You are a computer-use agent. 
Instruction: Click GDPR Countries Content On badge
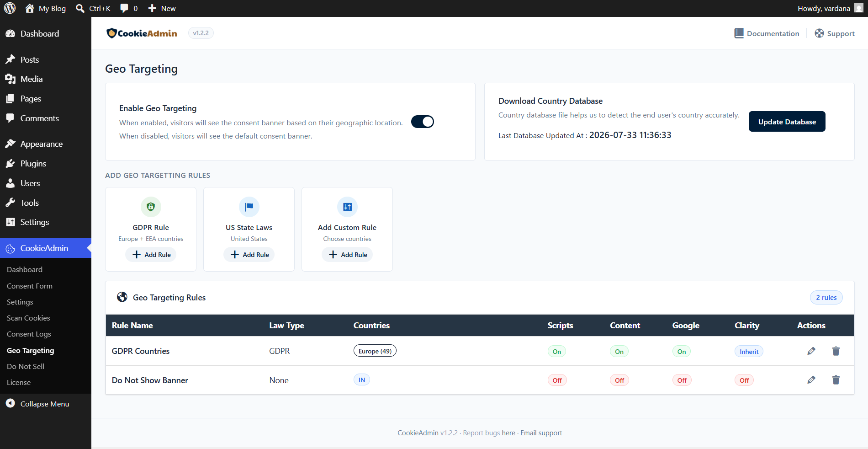619,352
